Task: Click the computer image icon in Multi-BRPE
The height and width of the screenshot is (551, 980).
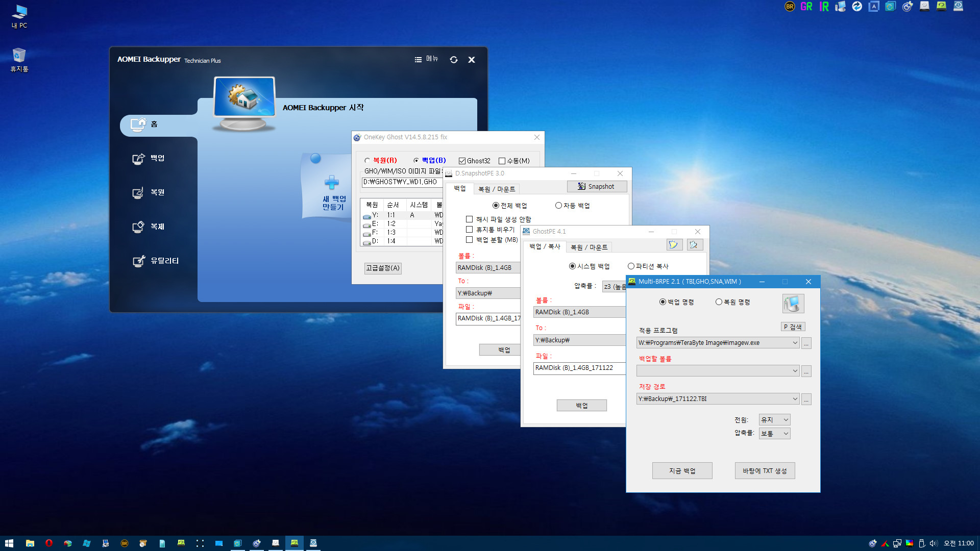Action: (x=793, y=304)
